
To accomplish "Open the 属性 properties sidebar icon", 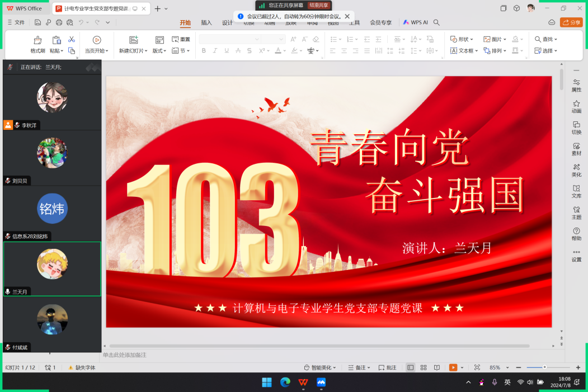I will click(x=576, y=85).
